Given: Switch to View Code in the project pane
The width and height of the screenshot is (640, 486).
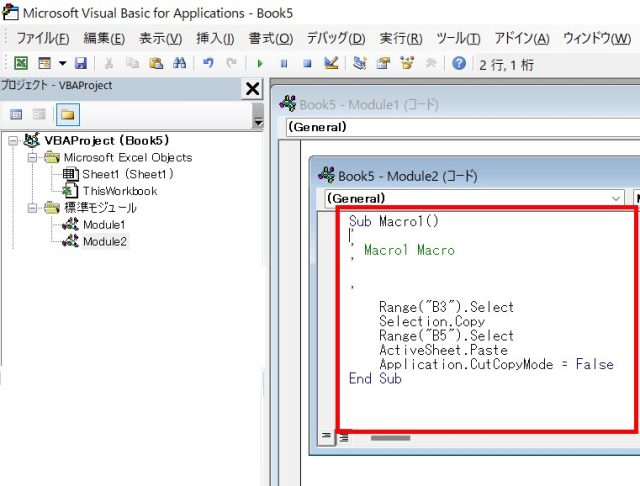Looking at the screenshot, I should (x=16, y=114).
